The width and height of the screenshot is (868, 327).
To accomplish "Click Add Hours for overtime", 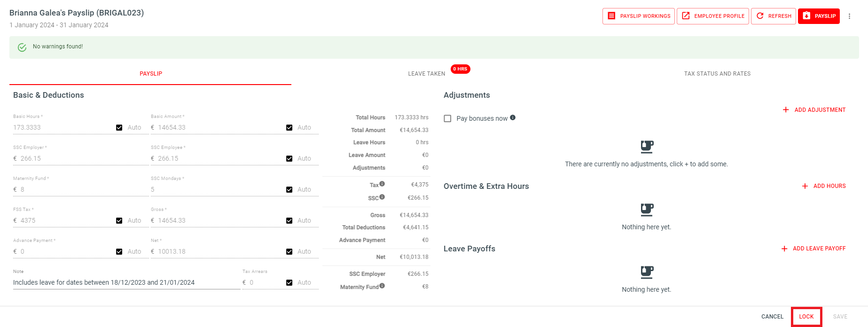I will [823, 186].
